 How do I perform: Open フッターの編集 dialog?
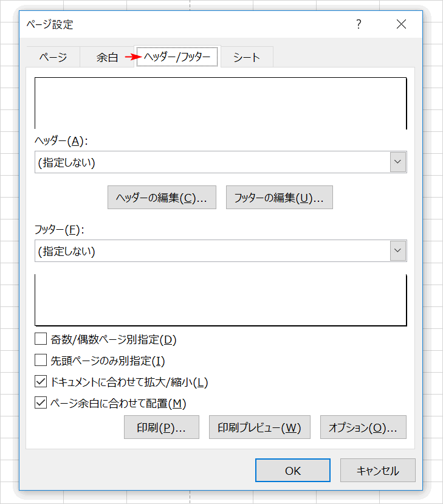[279, 198]
